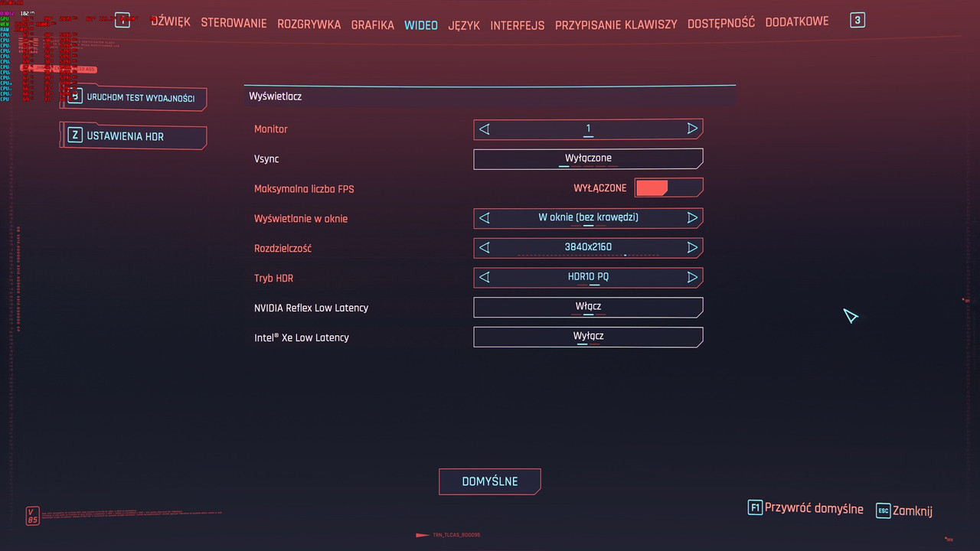Viewport: 980px width, 551px height.
Task: Select the WIDEO tab
Action: coord(421,25)
